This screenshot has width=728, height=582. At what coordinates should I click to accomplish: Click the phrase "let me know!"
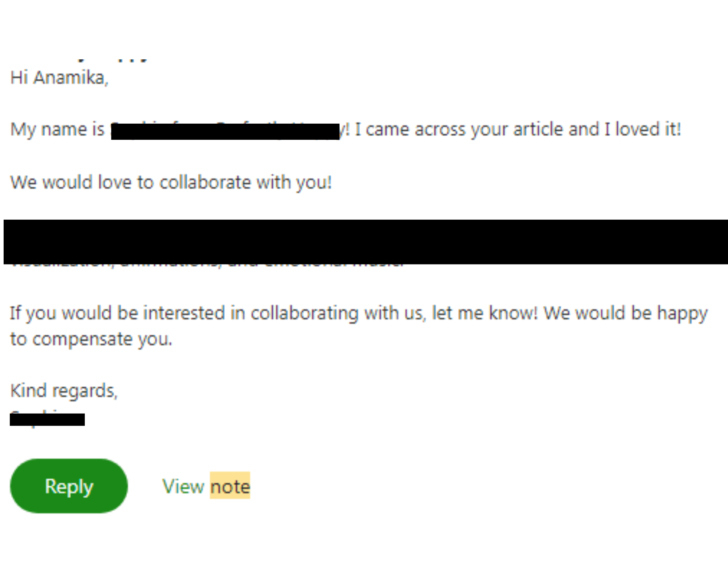[x=485, y=313]
